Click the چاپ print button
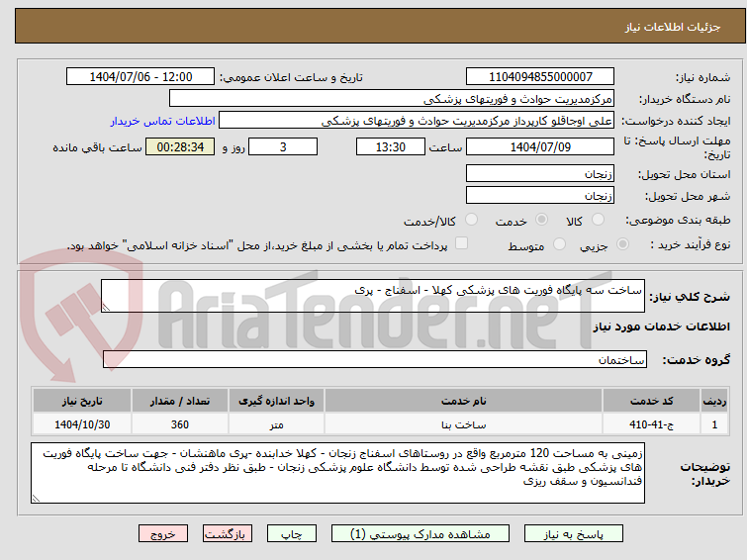747x560 pixels. pyautogui.click(x=292, y=534)
